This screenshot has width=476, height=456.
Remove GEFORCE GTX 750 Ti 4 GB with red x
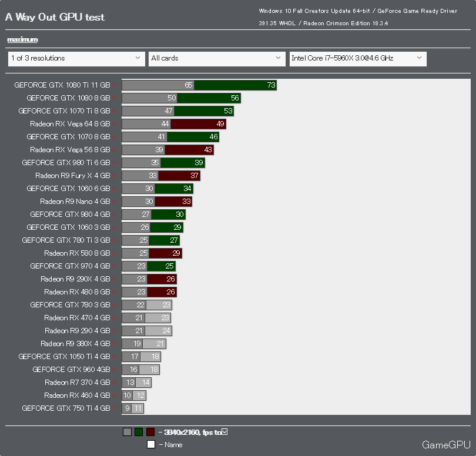tap(115, 408)
